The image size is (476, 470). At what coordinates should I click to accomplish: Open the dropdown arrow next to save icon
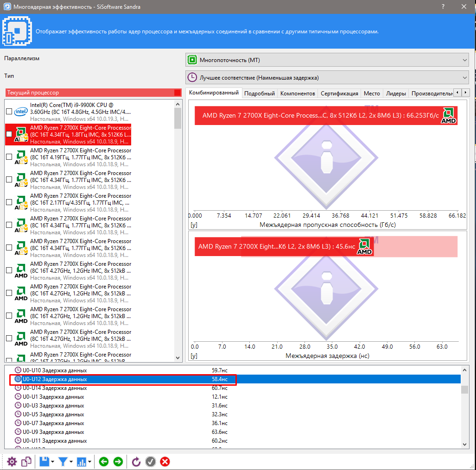(52, 462)
